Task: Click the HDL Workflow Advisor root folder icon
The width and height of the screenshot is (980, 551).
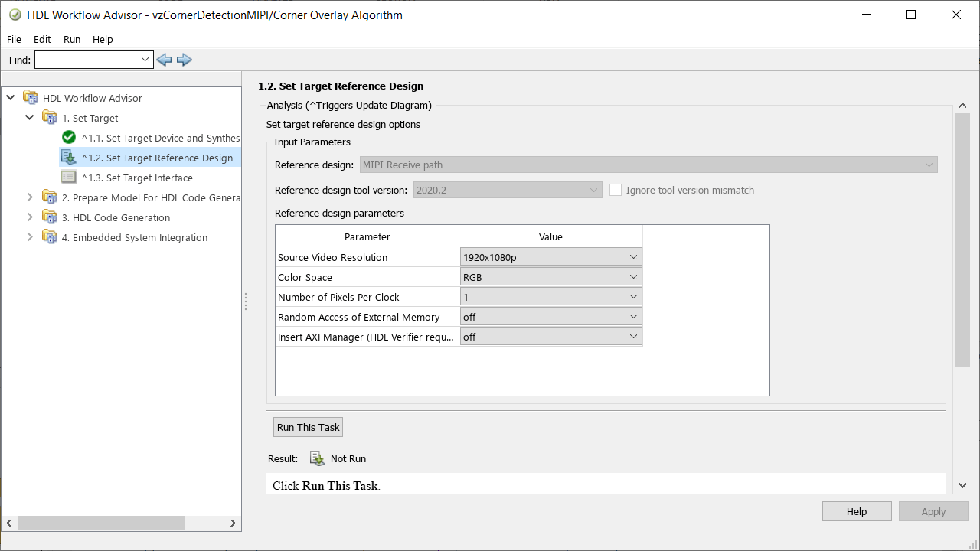Action: [x=31, y=98]
